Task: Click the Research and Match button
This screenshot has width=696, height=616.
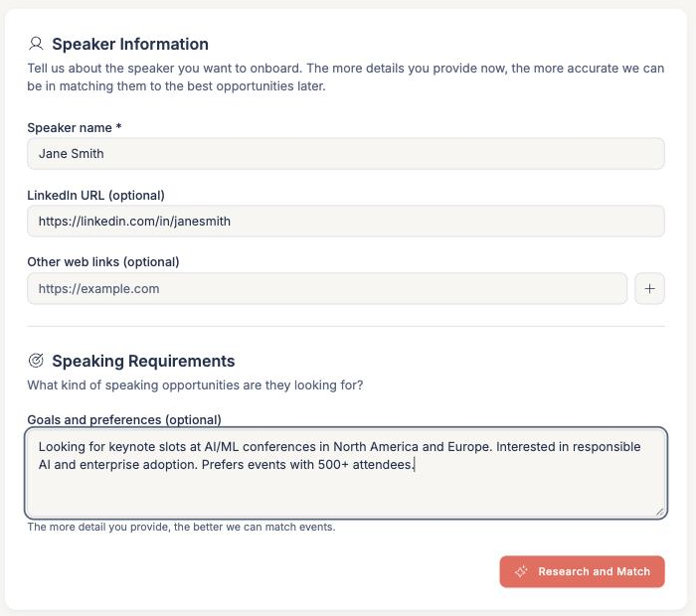Action: pos(582,571)
